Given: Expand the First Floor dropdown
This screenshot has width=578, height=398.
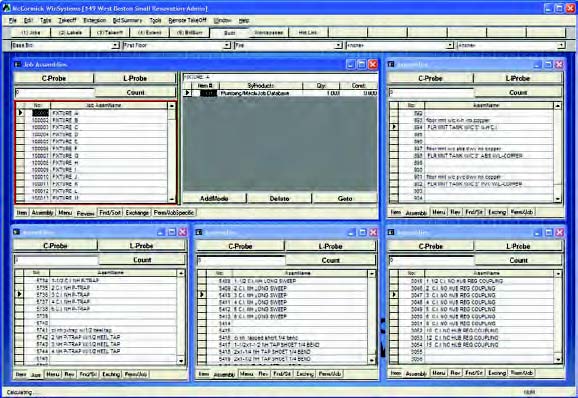Looking at the screenshot, I should 227,45.
